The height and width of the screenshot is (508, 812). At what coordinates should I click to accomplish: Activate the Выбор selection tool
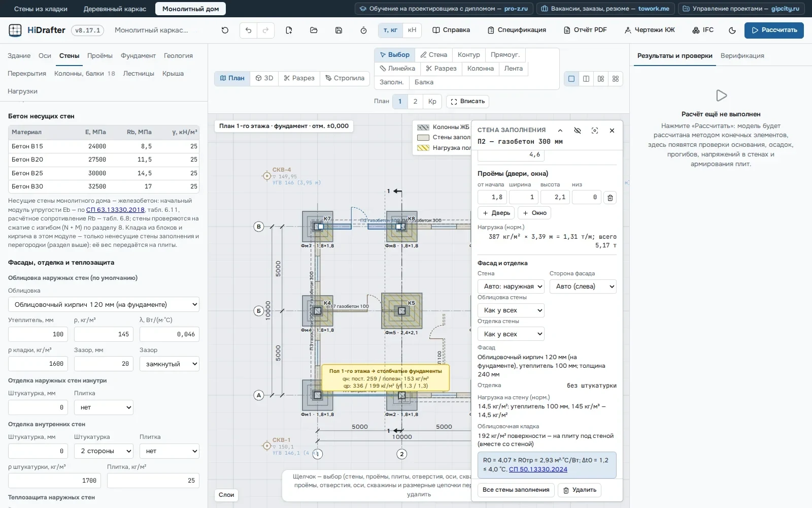[395, 55]
